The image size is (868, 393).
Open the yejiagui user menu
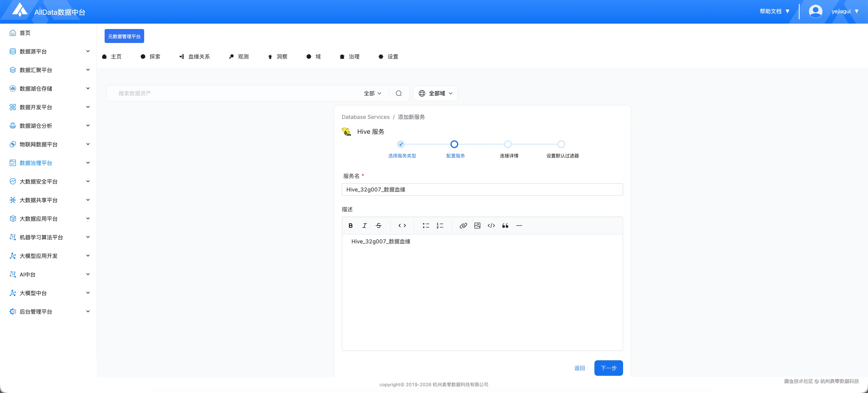[845, 11]
